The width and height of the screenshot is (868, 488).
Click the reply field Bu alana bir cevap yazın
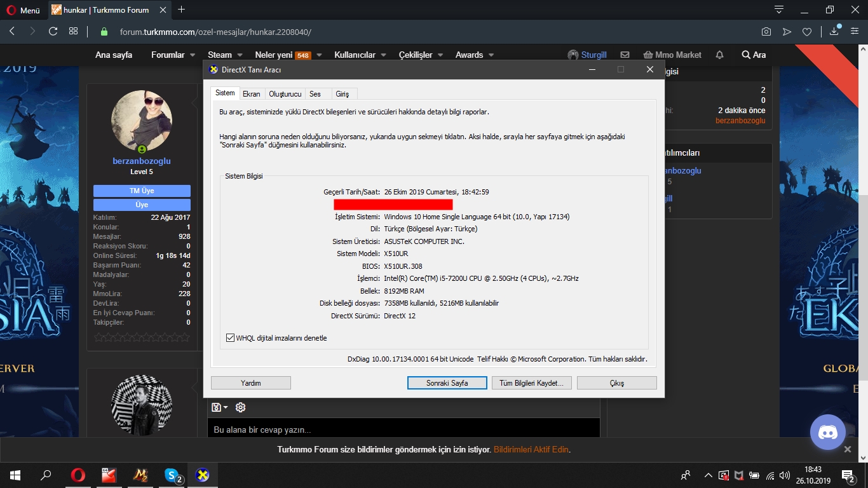coord(403,430)
